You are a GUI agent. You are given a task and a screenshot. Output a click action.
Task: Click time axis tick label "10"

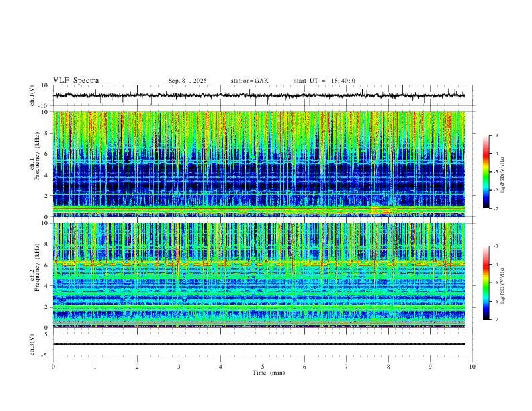pos(472,367)
